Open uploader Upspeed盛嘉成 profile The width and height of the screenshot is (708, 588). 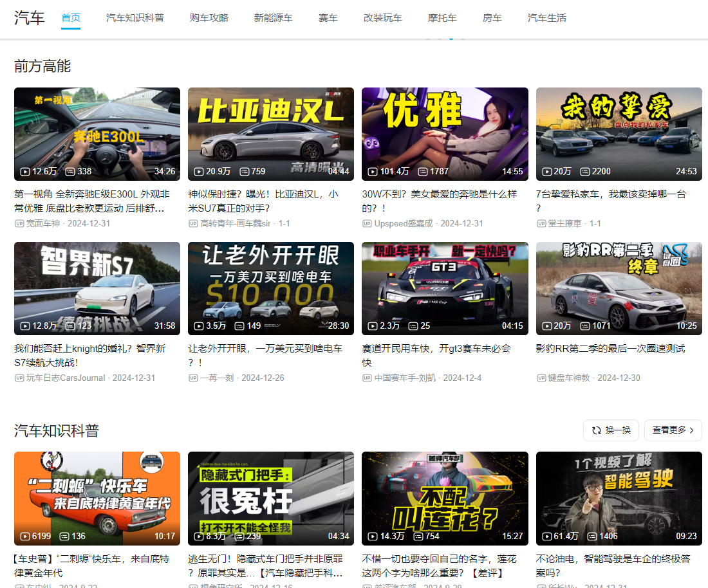(403, 223)
